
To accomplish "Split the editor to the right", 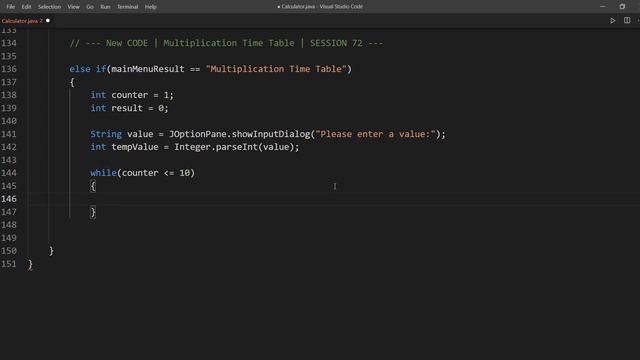I will click(x=627, y=20).
